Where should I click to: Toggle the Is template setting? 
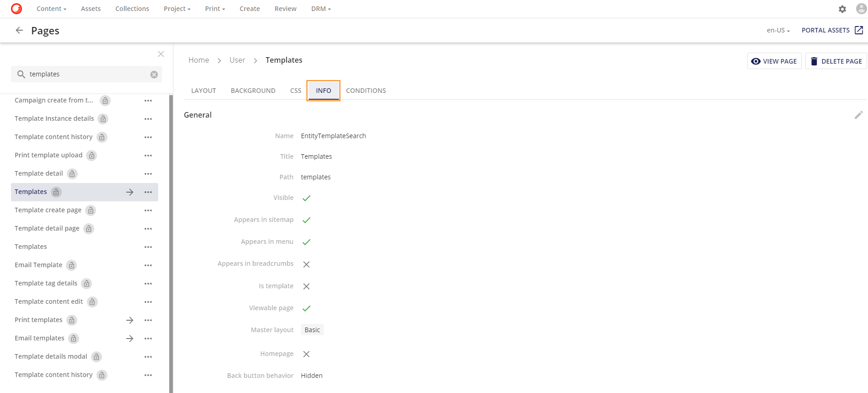(x=306, y=286)
